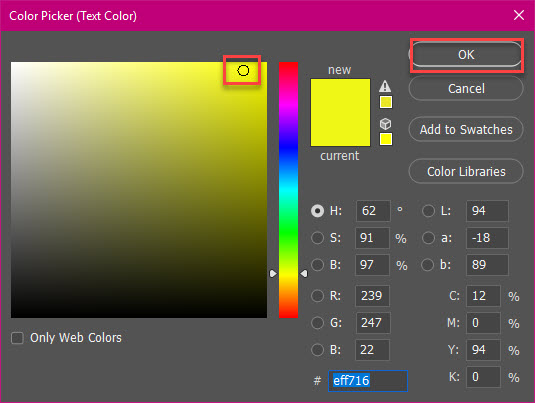Click the green field showing 247
The image size is (535, 403).
pos(373,323)
